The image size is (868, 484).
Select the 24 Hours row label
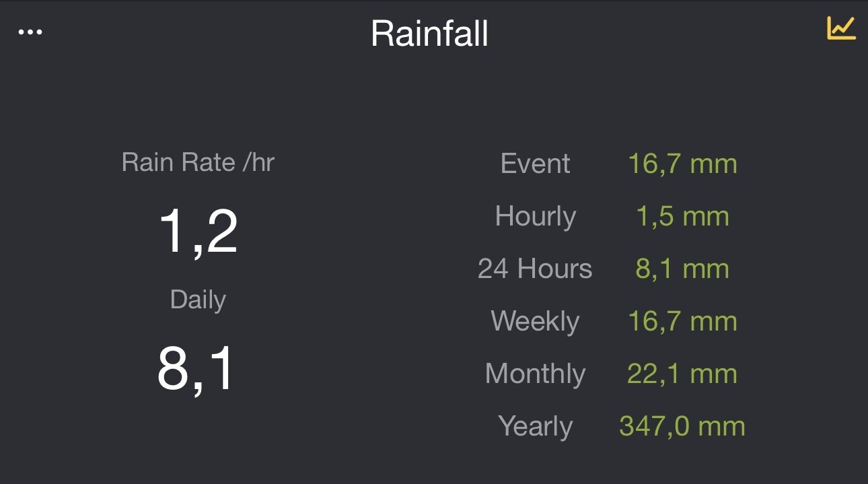pos(535,269)
